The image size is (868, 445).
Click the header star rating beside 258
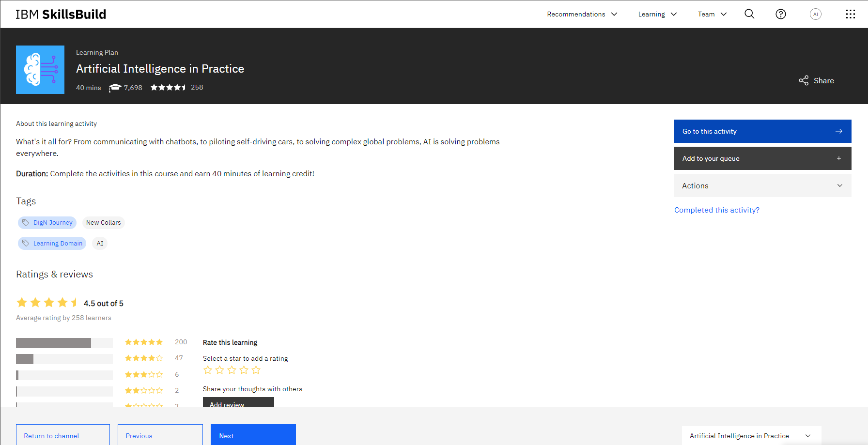tap(168, 87)
